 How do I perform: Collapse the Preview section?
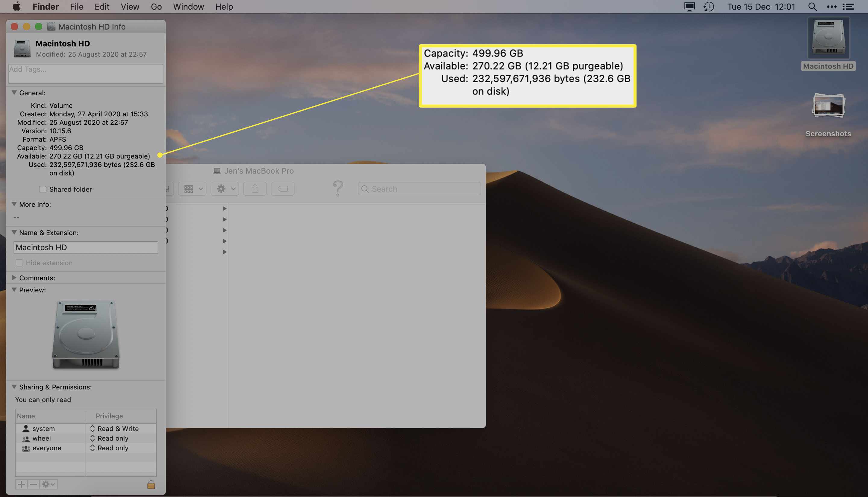pyautogui.click(x=14, y=290)
